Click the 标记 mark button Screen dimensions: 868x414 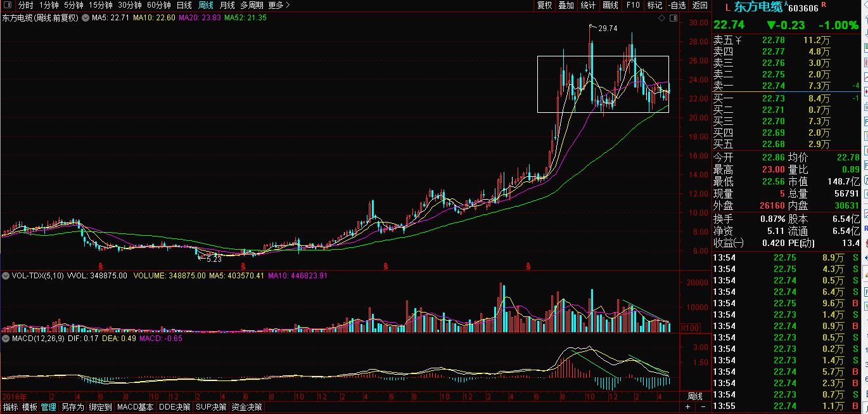click(654, 5)
